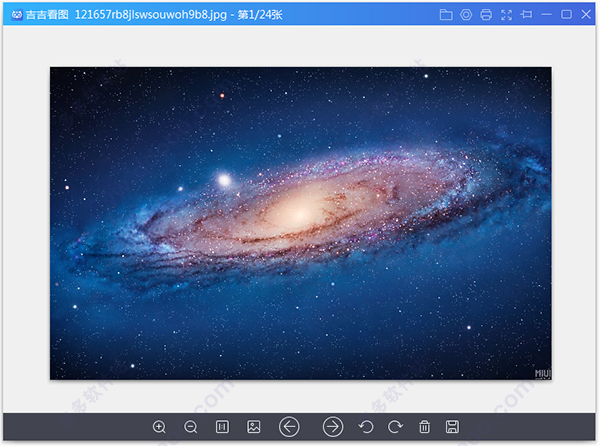Print the current image
Viewport: 600px width, 446px height.
486,15
